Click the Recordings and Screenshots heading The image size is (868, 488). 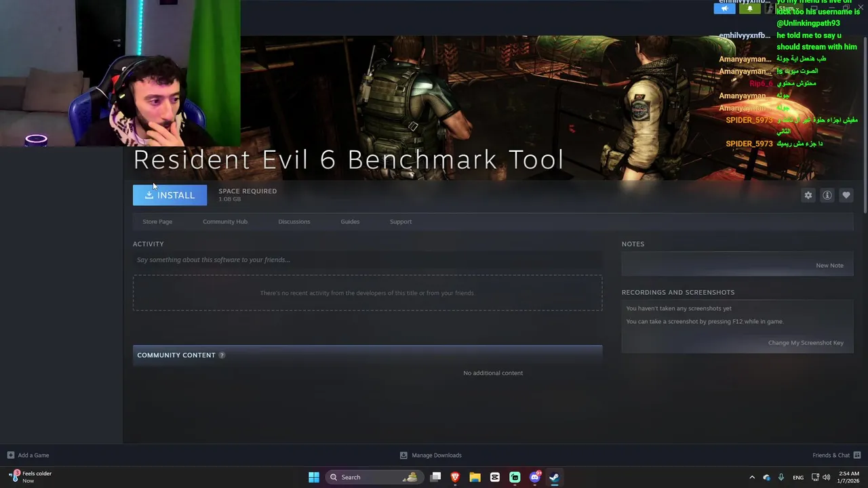678,293
